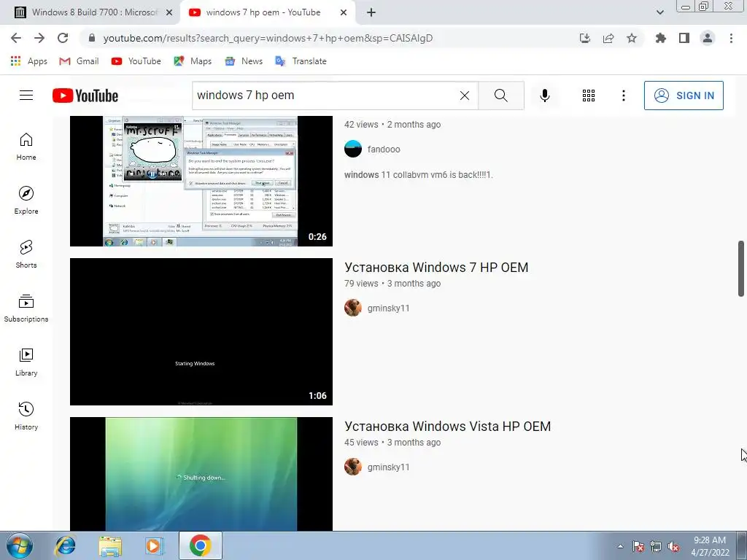
Task: Click gminsky11 avatar under Windows Vista video
Action: [x=353, y=467]
